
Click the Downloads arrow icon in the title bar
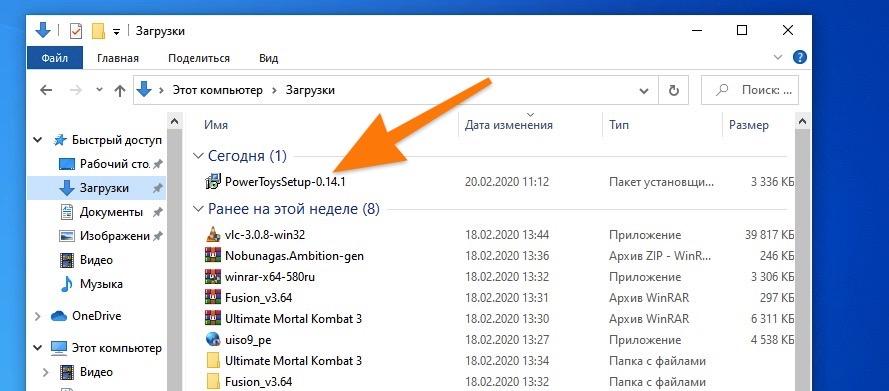43,31
